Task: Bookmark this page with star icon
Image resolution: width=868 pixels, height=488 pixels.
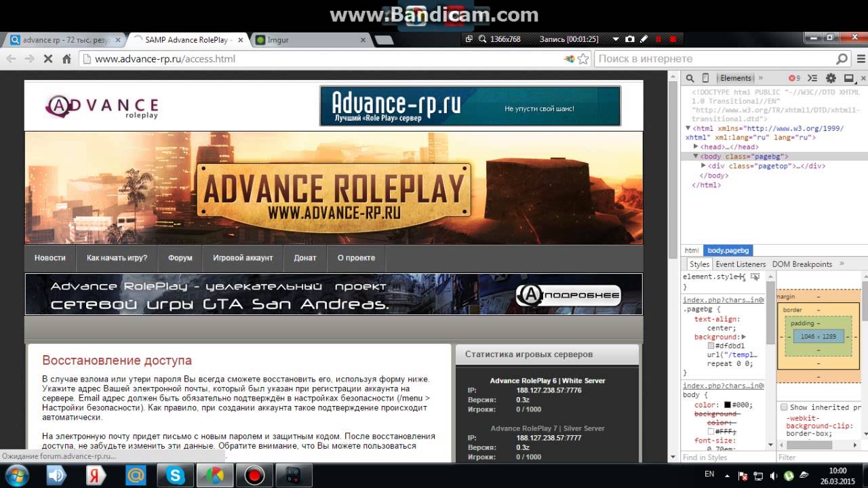Action: [583, 59]
